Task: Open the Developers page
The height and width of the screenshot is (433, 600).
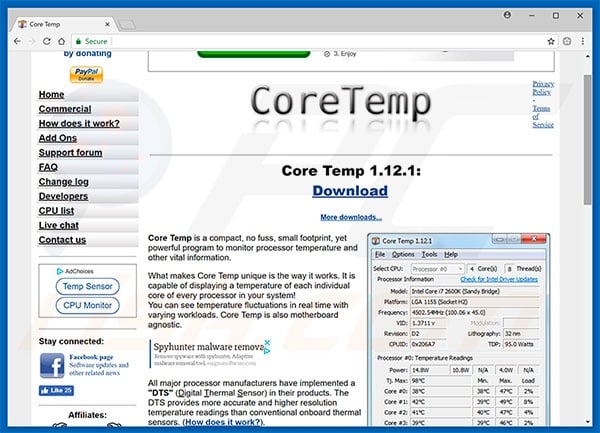Action: 63,196
